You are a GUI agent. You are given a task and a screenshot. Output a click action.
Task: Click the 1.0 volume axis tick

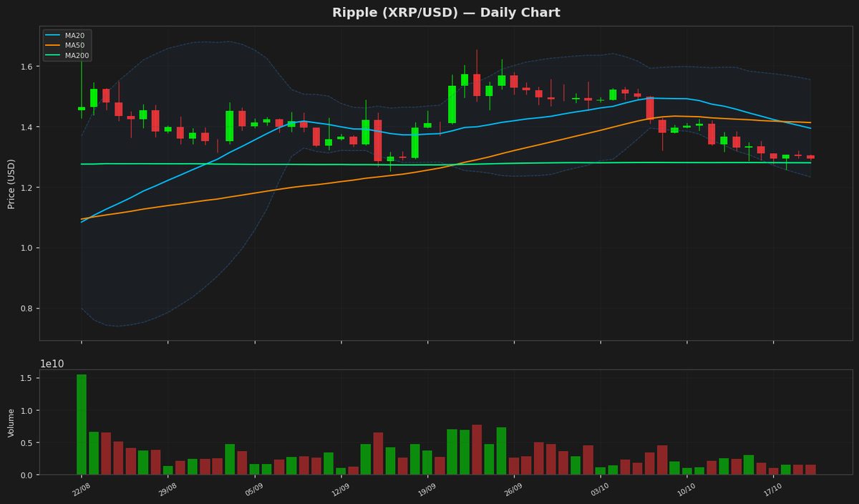(x=28, y=410)
